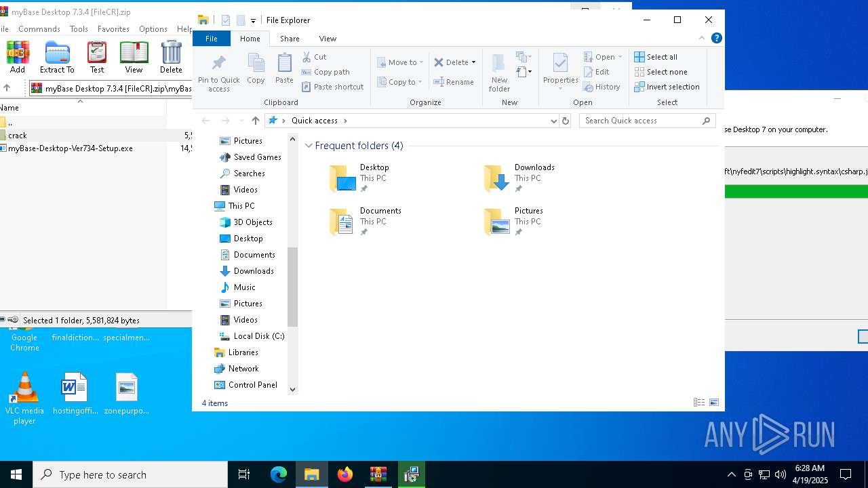Image resolution: width=868 pixels, height=488 pixels.
Task: Select the Home ribbon tab
Action: coord(250,39)
